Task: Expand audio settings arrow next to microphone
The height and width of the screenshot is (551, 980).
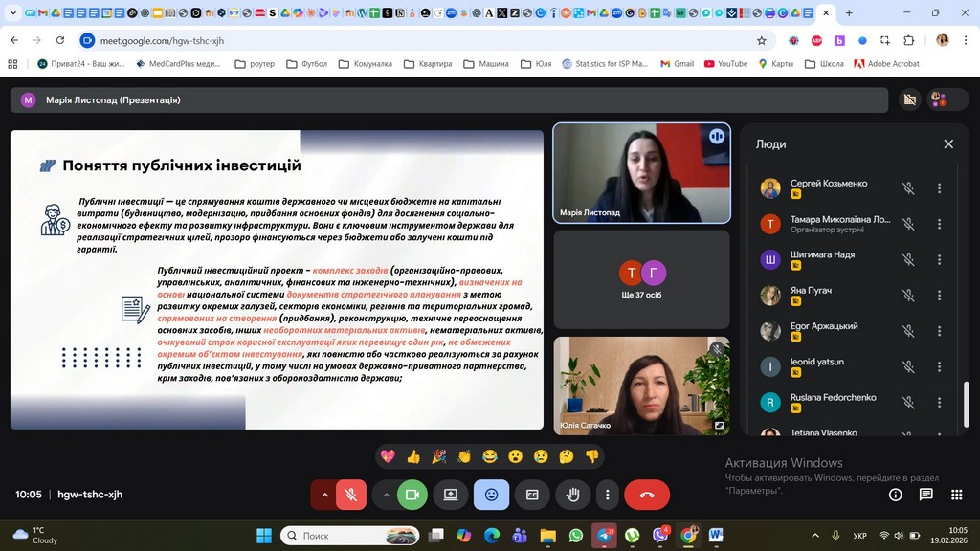Action: pyautogui.click(x=324, y=495)
